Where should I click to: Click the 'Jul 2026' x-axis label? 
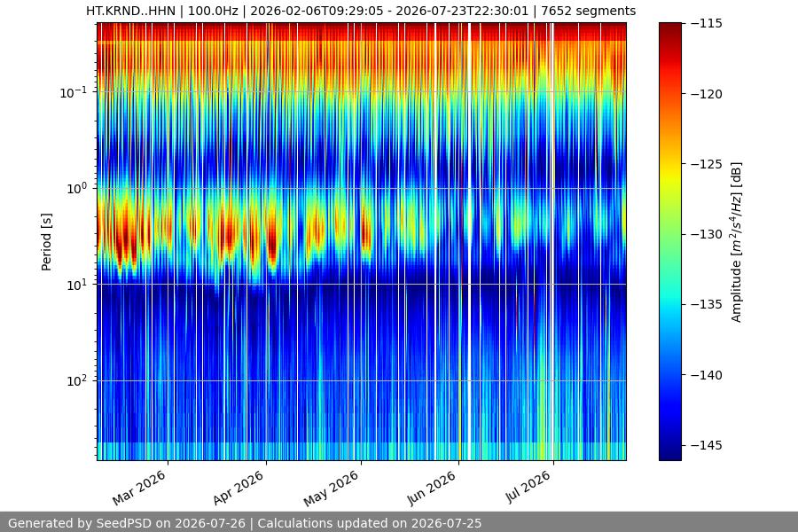coord(528,487)
